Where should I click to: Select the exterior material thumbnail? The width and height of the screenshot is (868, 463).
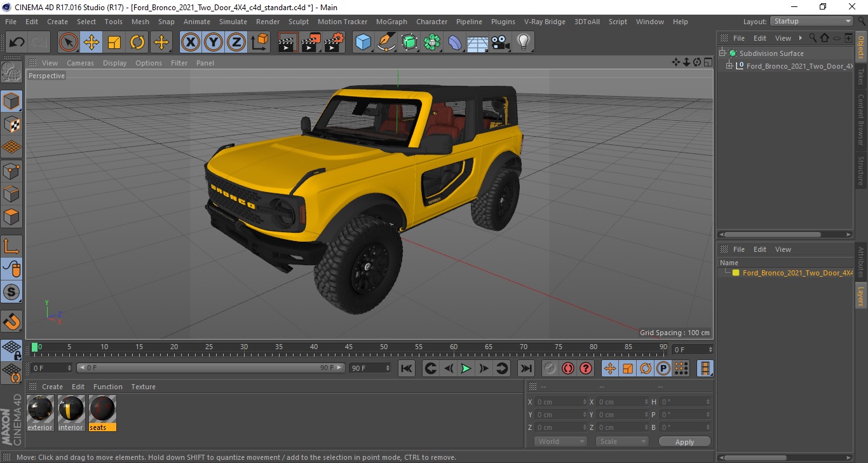(x=40, y=408)
